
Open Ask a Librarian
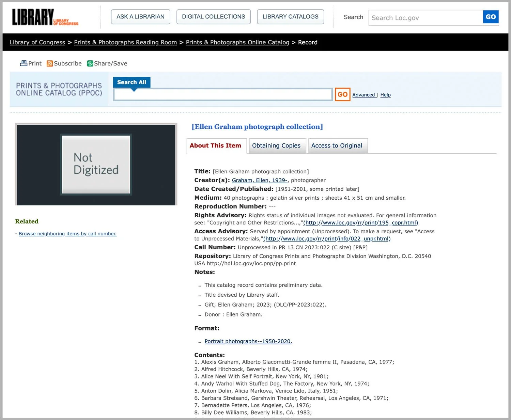coord(140,17)
